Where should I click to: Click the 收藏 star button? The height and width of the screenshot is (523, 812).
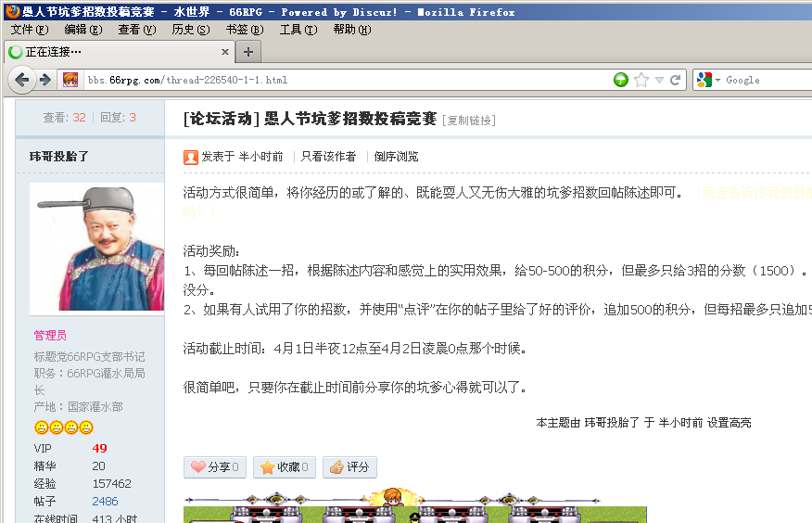(285, 467)
